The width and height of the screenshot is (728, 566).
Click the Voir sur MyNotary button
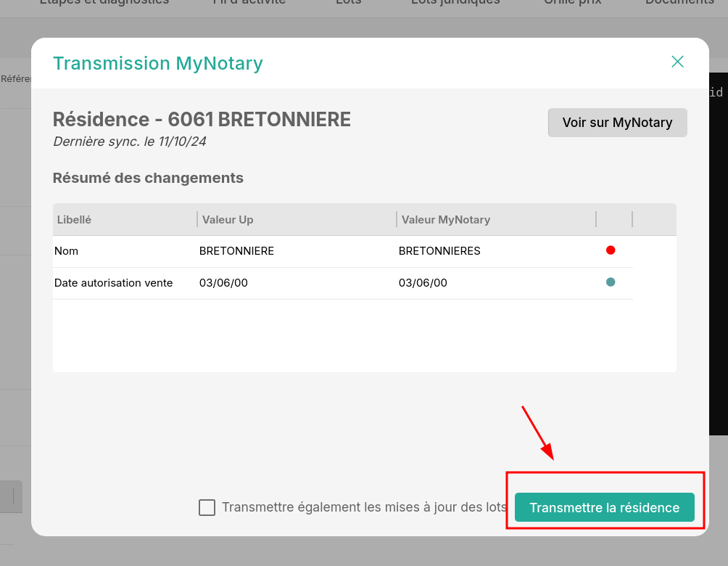[618, 123]
